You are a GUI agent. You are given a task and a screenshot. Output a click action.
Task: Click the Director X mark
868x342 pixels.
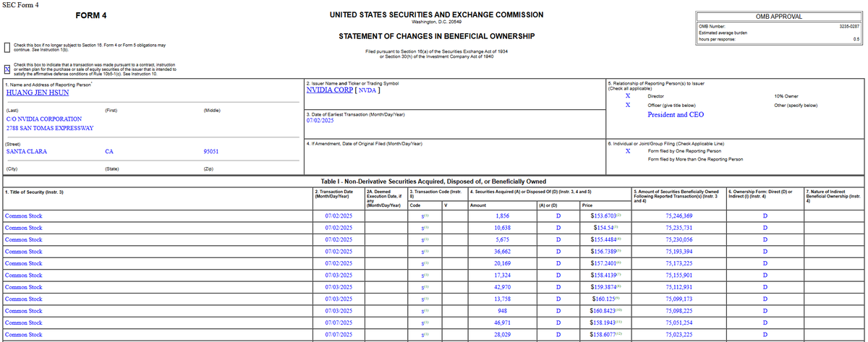click(628, 95)
